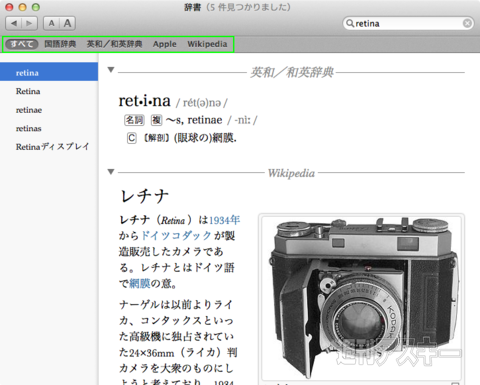
Task: Click the boxed C countable marker
Action: pyautogui.click(x=132, y=138)
